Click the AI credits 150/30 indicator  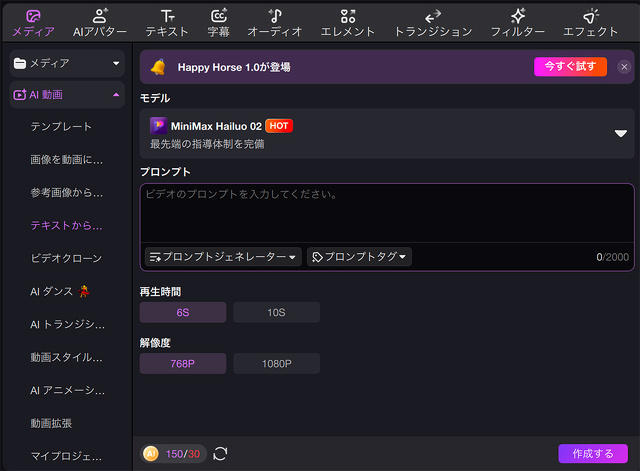(x=173, y=454)
